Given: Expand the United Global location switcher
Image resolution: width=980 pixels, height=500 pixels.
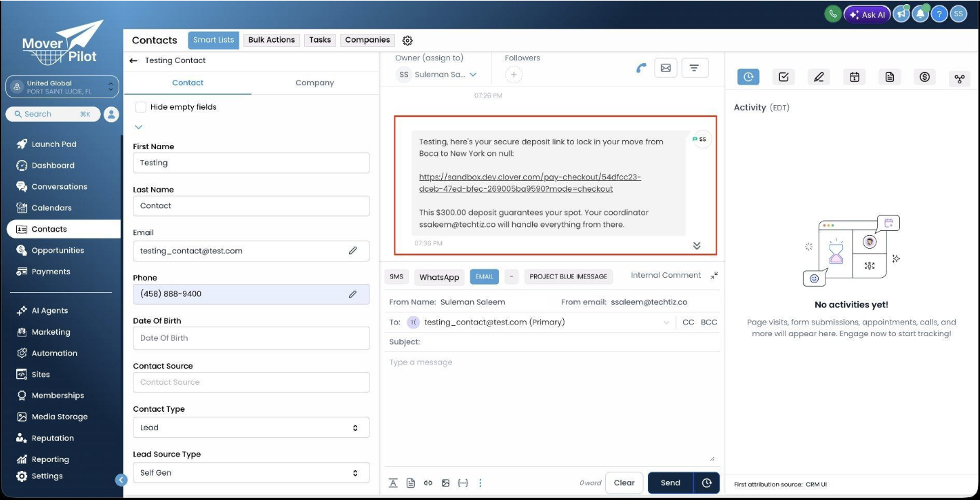Looking at the screenshot, I should coord(62,87).
